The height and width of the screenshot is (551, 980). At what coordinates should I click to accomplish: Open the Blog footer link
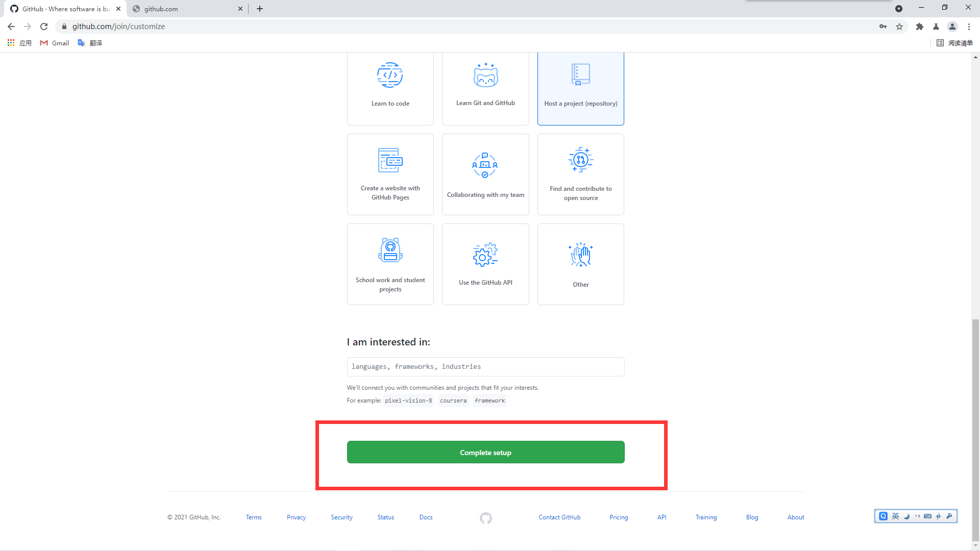752,517
